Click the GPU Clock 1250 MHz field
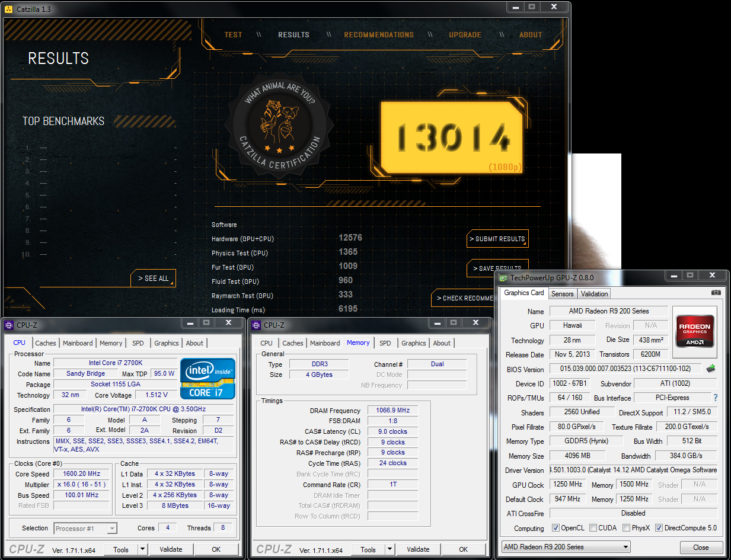Screen dimensions: 731x560 [568, 484]
